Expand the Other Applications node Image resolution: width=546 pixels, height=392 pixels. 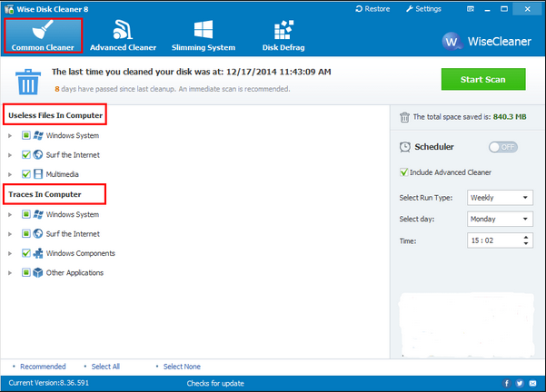point(10,273)
